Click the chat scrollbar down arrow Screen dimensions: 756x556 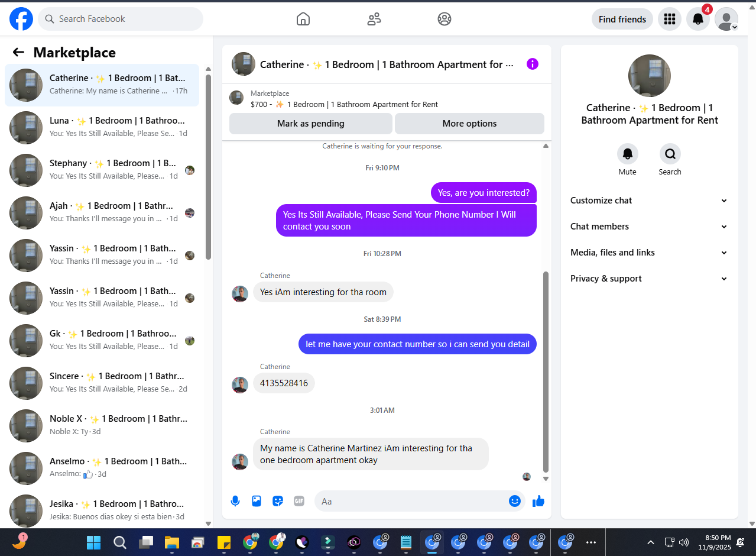(546, 479)
